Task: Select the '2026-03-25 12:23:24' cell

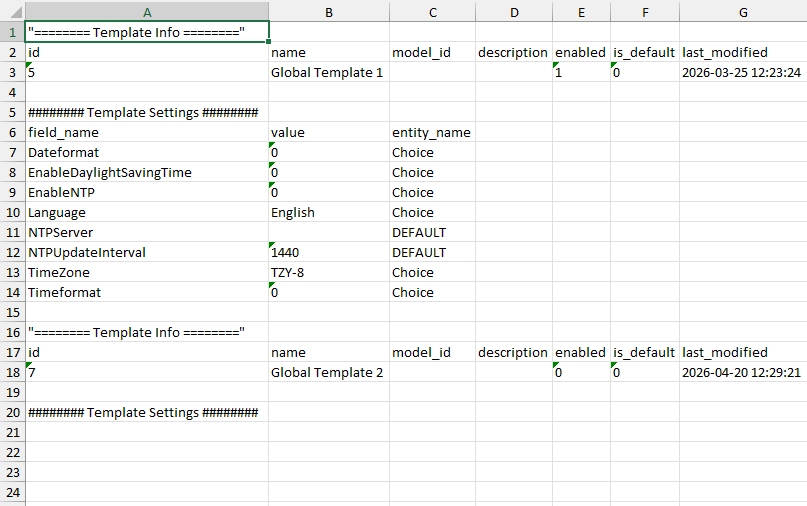Action: pyautogui.click(x=743, y=73)
